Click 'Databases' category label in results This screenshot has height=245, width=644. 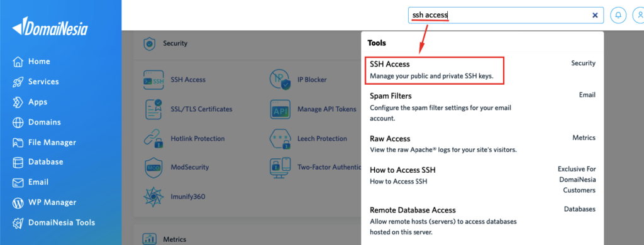coord(579,209)
